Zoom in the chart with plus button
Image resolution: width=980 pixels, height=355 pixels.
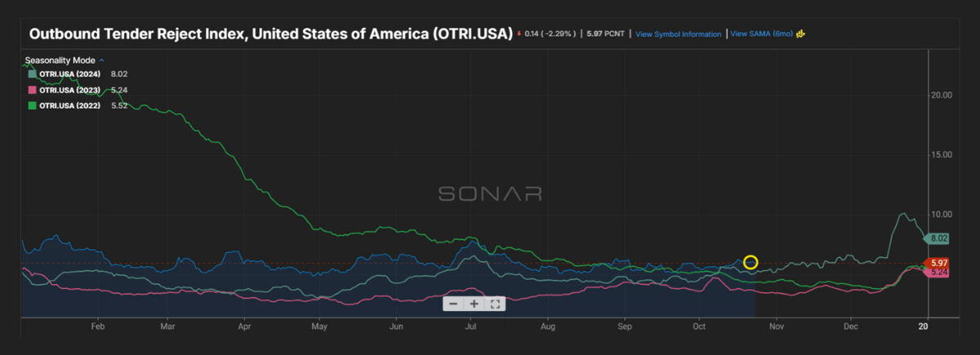(x=474, y=304)
